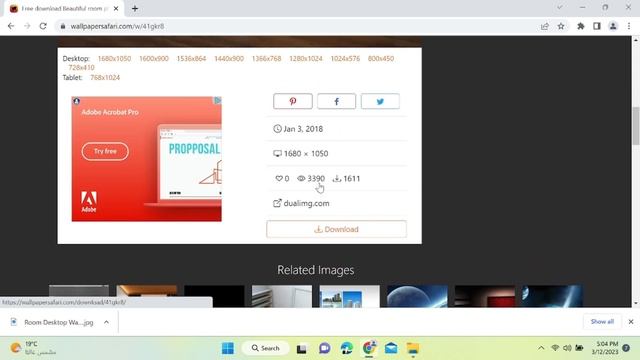This screenshot has width=640, height=360.
Task: Open the red room related thumbnail
Action: (x=485, y=296)
